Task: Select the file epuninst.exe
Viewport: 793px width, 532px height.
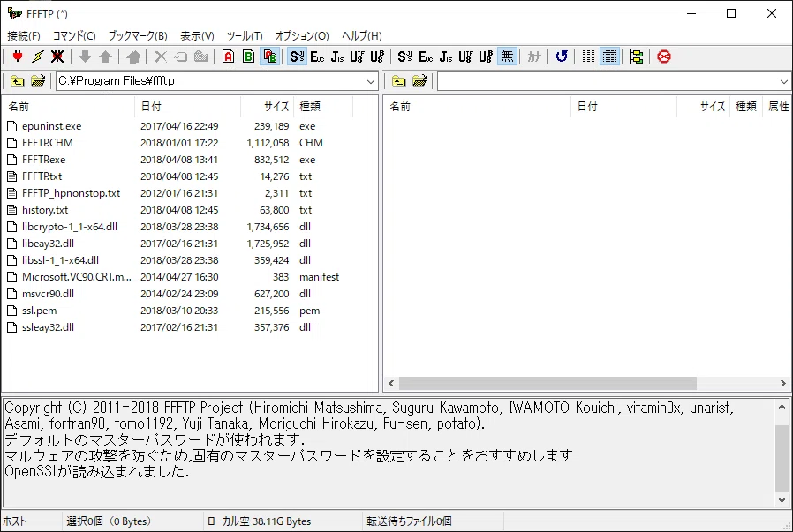Action: (x=51, y=126)
